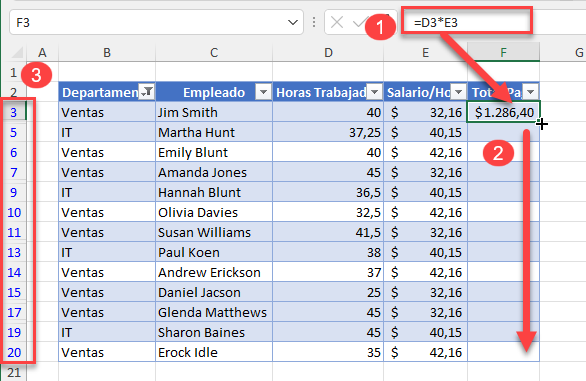
Task: Select row 10 header
Action: click(x=14, y=212)
